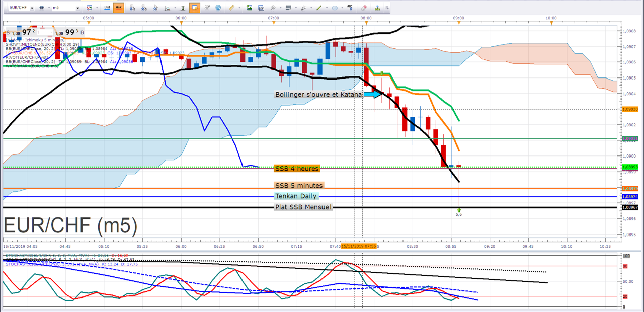Expand the chart type dropdown arrow
The height and width of the screenshot is (312, 644).
[x=97, y=8]
